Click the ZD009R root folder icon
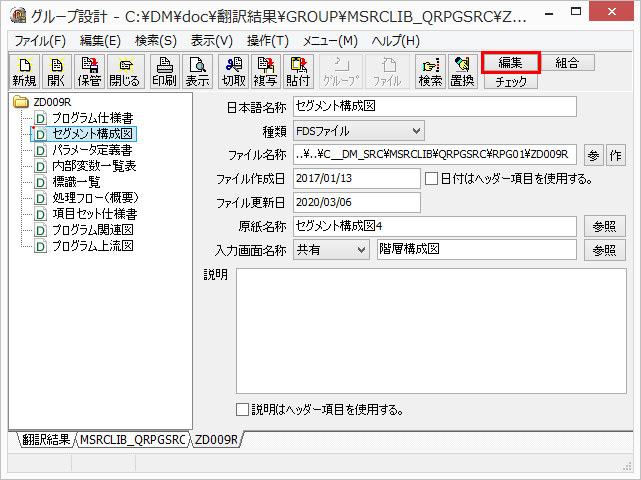The height and width of the screenshot is (480, 641). [20, 101]
